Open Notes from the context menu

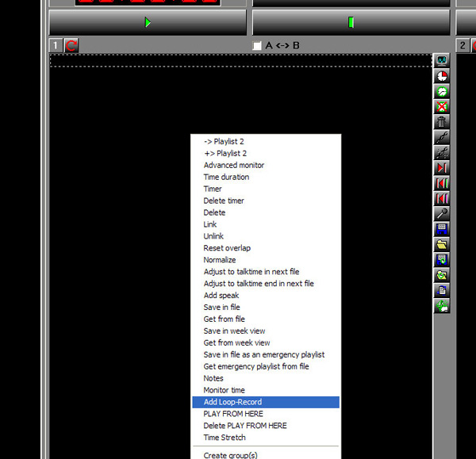click(266, 378)
